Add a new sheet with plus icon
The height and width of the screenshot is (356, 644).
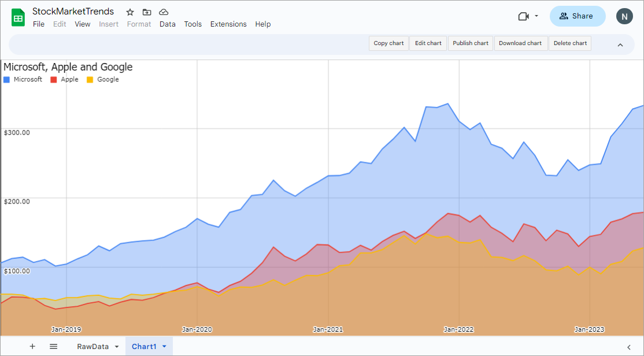coord(32,347)
